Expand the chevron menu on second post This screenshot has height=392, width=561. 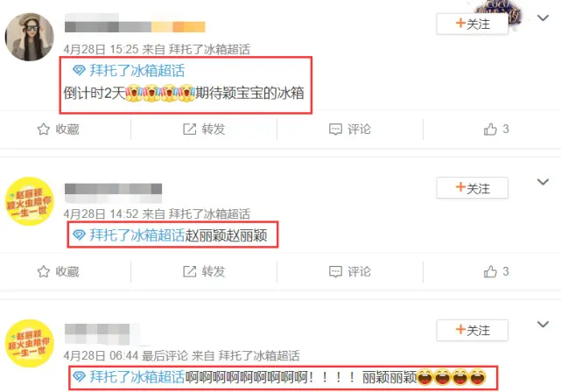(543, 182)
